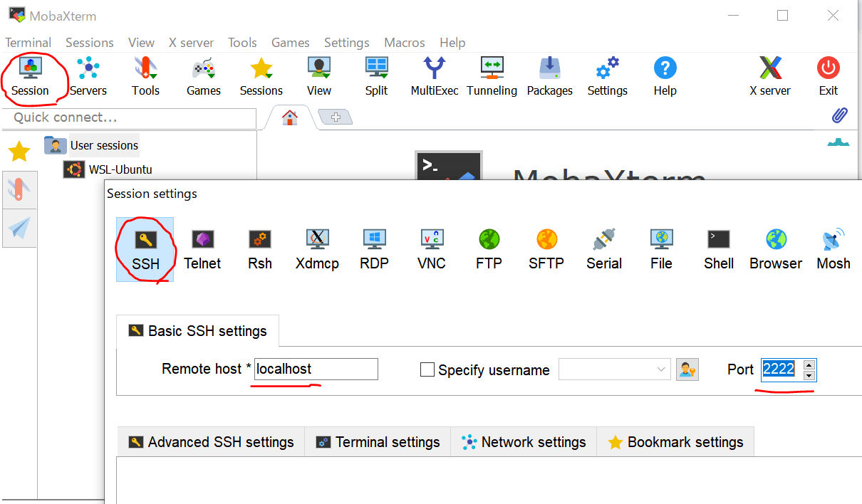The image size is (862, 504).
Task: Select the Telnet session type
Action: click(x=202, y=250)
